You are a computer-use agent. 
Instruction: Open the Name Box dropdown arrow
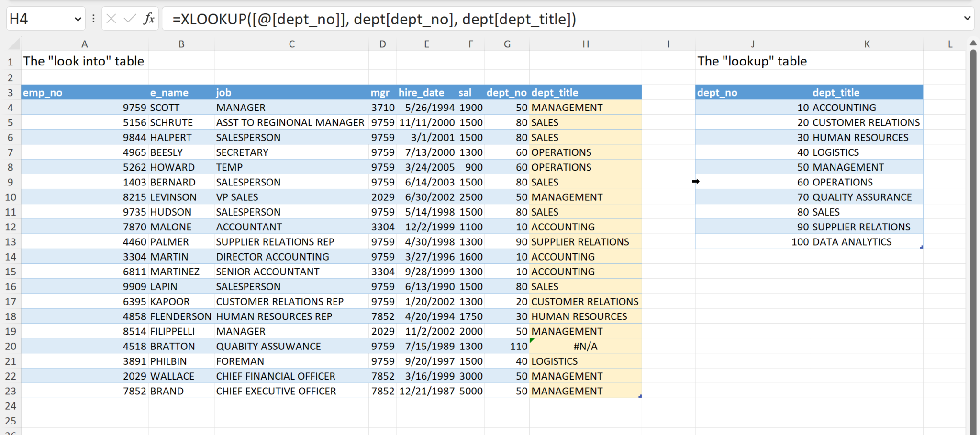click(x=78, y=19)
